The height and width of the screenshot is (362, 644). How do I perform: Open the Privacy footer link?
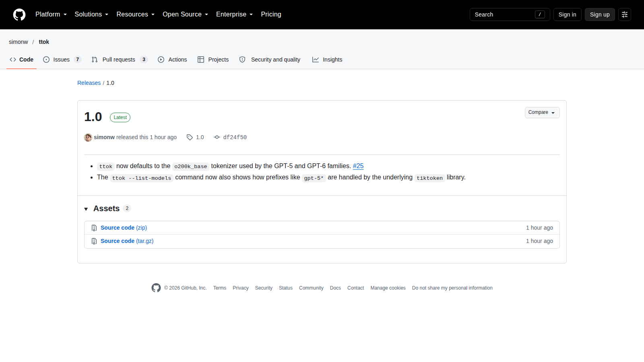point(241,288)
